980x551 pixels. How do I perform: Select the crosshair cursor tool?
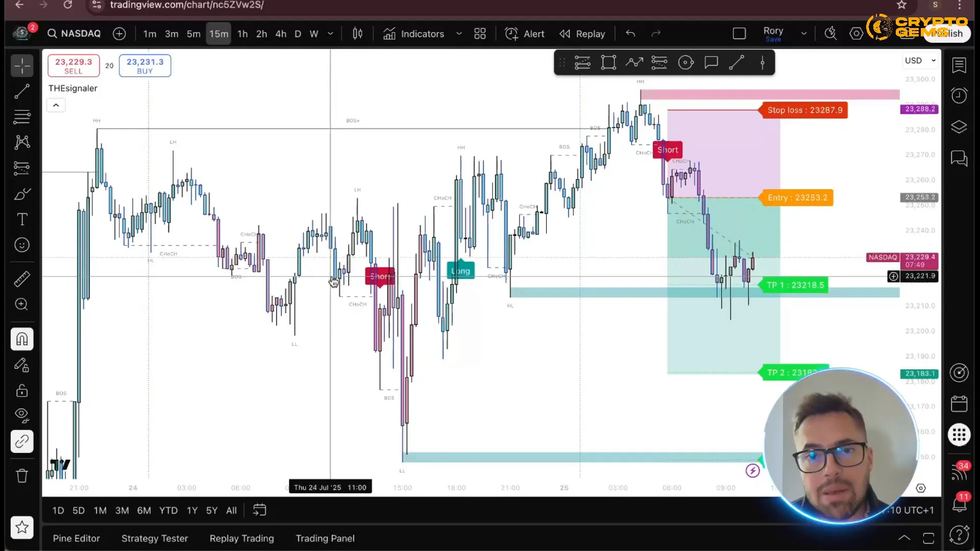pyautogui.click(x=22, y=66)
